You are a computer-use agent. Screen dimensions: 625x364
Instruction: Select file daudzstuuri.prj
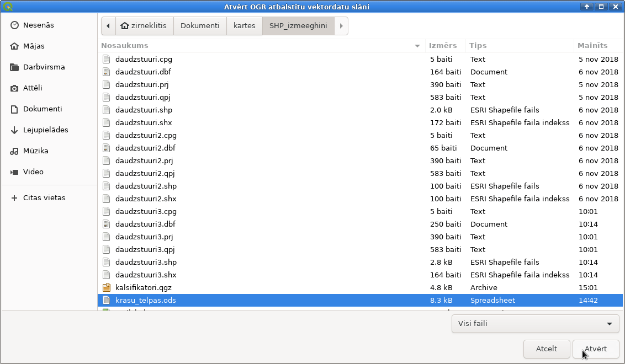pyautogui.click(x=360, y=85)
